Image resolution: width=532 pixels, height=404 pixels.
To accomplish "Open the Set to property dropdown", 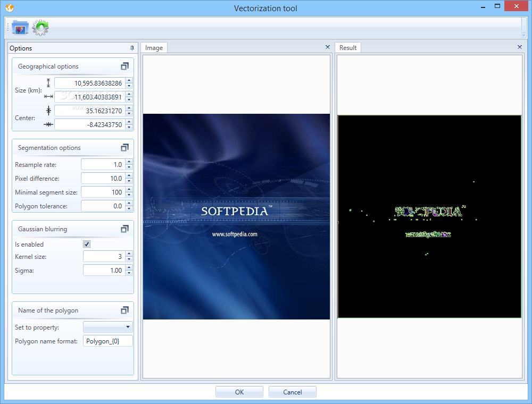I will pos(108,327).
